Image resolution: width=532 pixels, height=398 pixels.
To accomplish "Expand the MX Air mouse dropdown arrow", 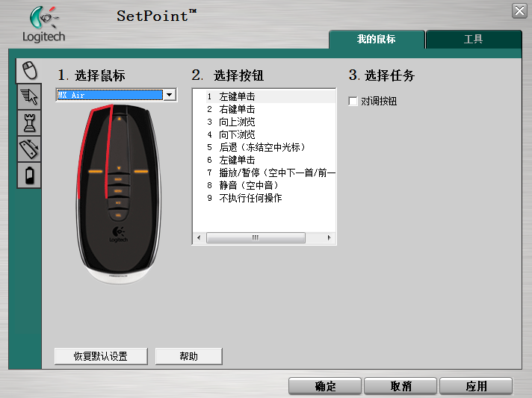I will pos(170,95).
